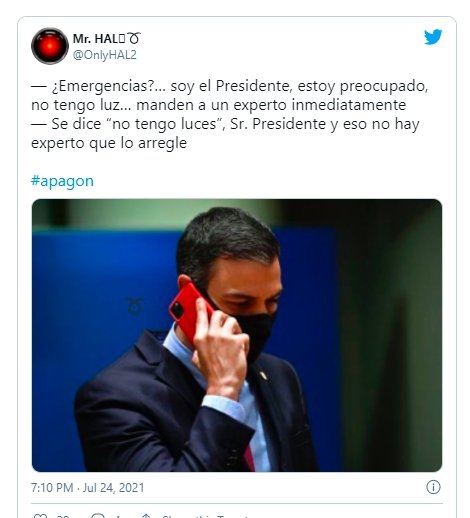Screen dimensions: 470x518
Task: Click the like count next to the heart
Action: [63, 516]
